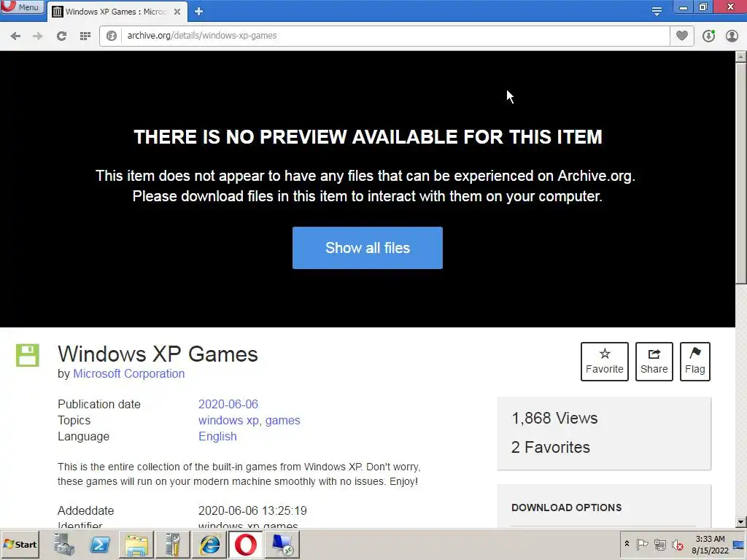Open the windows xp topic link

pyautogui.click(x=228, y=421)
